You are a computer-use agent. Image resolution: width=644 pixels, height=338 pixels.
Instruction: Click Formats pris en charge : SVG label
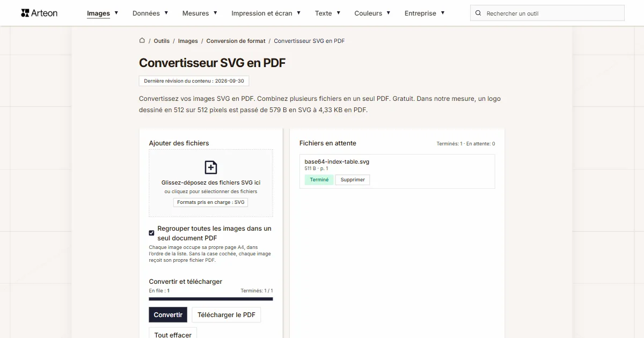pyautogui.click(x=211, y=202)
